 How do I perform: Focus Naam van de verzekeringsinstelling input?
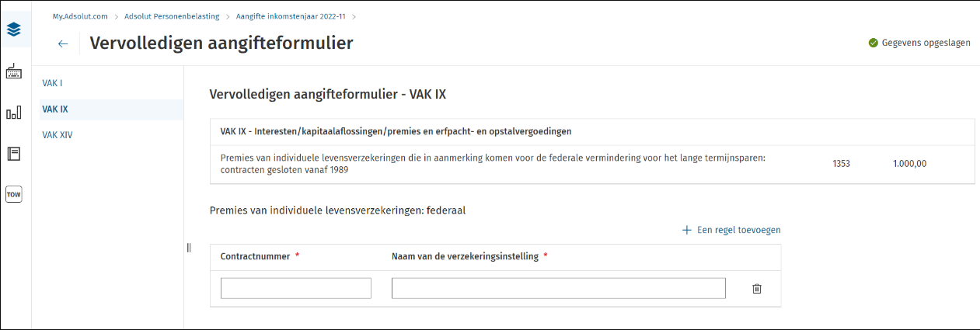559,288
